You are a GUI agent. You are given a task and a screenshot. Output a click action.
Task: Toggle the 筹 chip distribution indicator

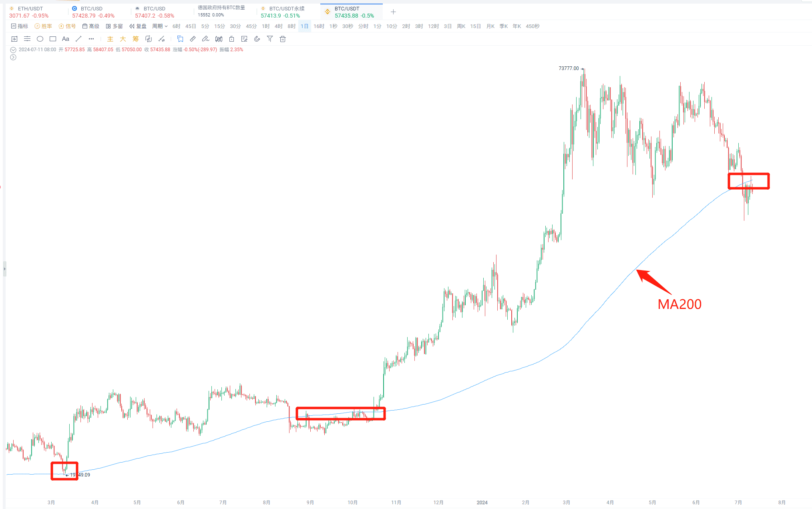136,39
